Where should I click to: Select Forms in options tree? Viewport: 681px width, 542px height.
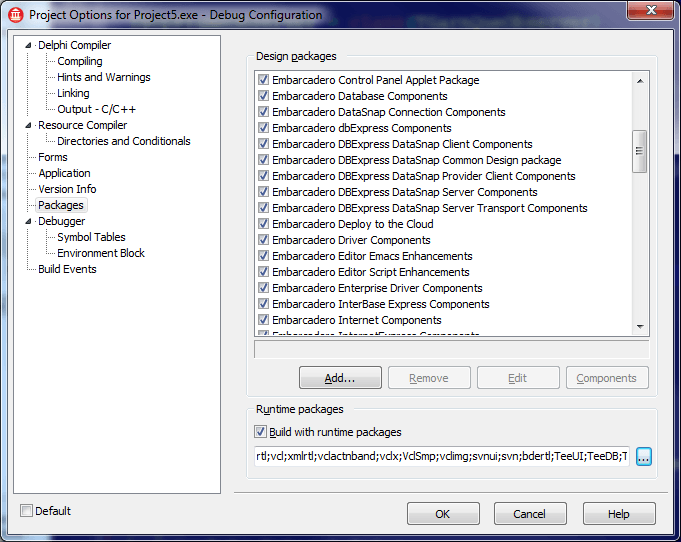(x=53, y=157)
